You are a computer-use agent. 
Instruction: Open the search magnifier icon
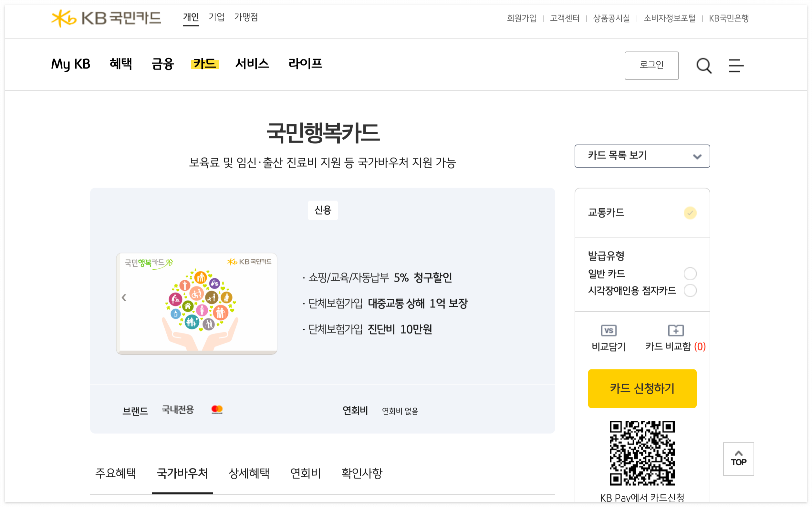click(x=704, y=65)
